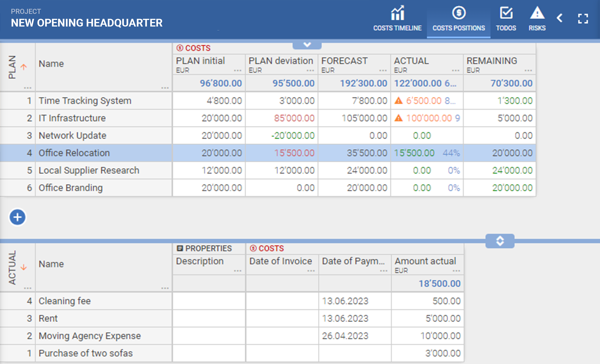The width and height of the screenshot is (600, 364).
Task: Click the 26.04.2023 payment date cell
Action: (355, 336)
